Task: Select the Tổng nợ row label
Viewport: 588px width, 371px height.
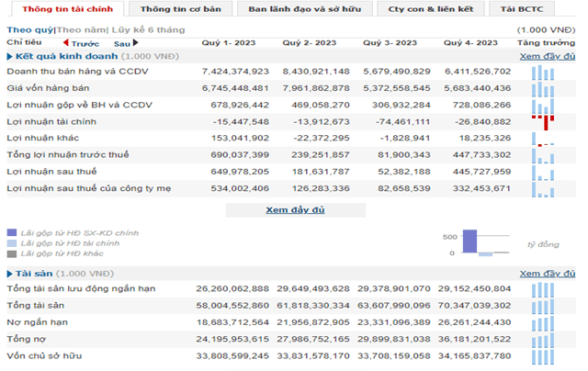Action: [27, 339]
